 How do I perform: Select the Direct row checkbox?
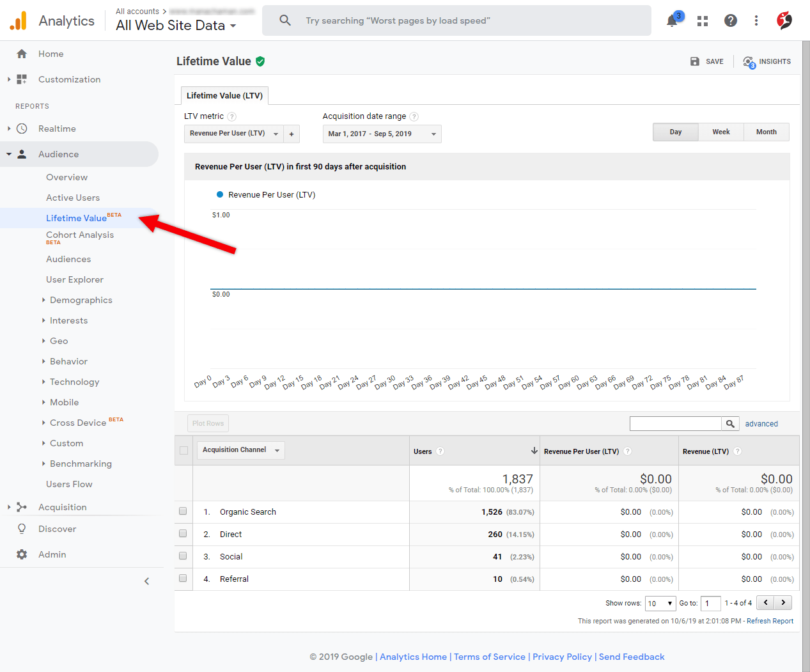coord(183,533)
